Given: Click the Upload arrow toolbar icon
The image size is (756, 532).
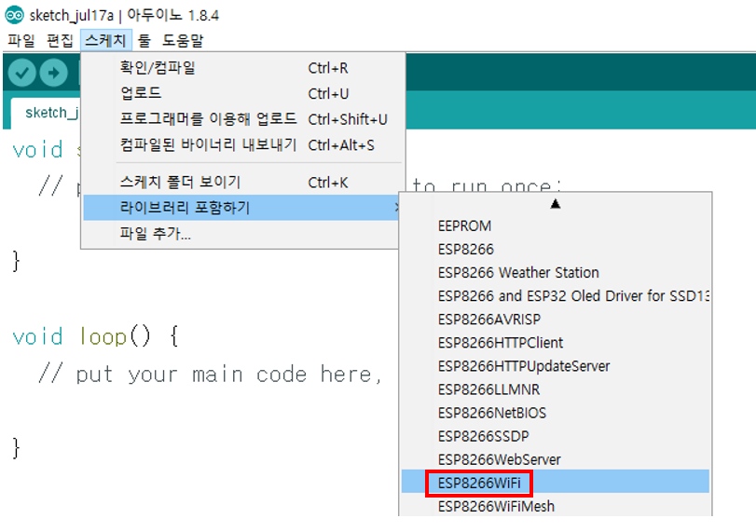Looking at the screenshot, I should (53, 73).
